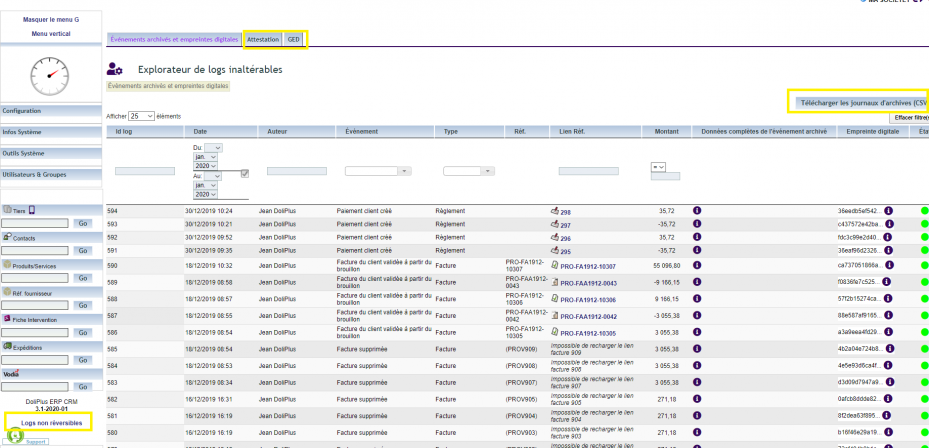Viewport: 929px width, 448px height.
Task: Open payment icon next to 298
Action: coord(555,211)
